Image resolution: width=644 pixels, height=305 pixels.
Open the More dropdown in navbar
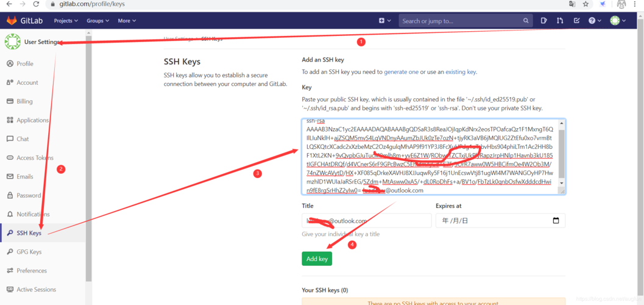tap(127, 21)
